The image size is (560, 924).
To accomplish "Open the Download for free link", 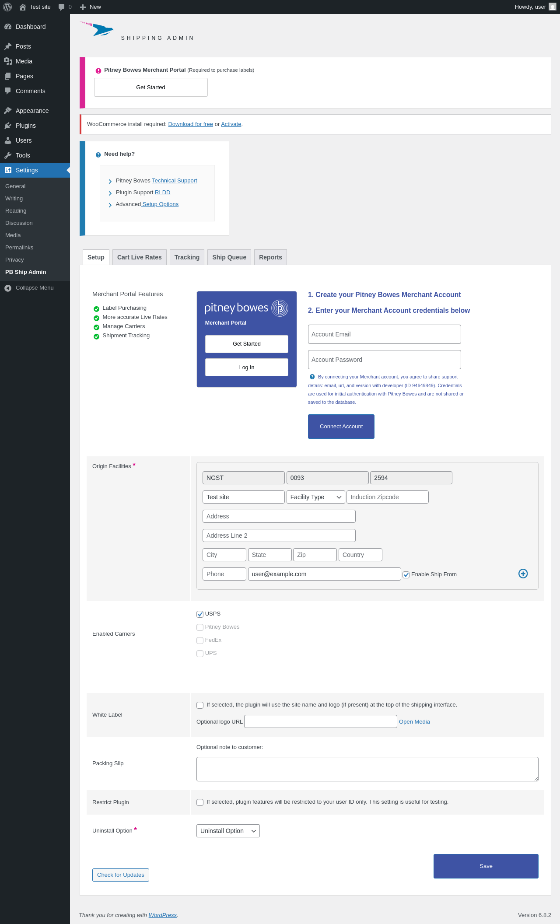I will tap(191, 124).
